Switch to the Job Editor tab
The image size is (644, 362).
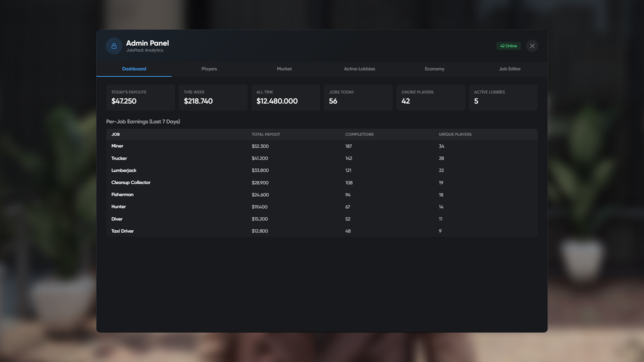point(509,69)
